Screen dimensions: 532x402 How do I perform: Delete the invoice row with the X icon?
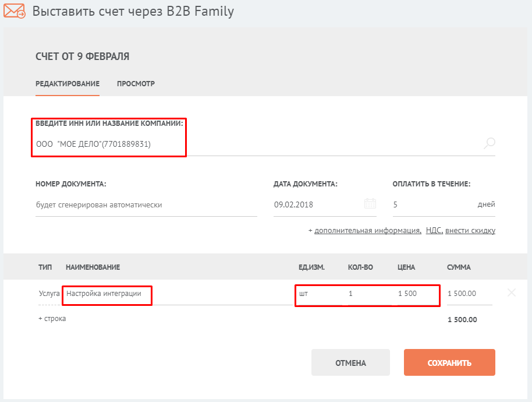[512, 293]
